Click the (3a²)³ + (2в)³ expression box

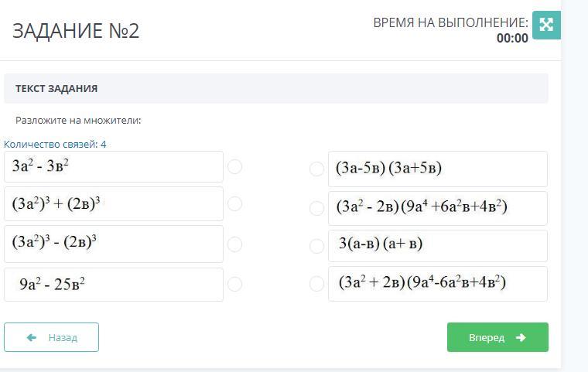coord(114,204)
